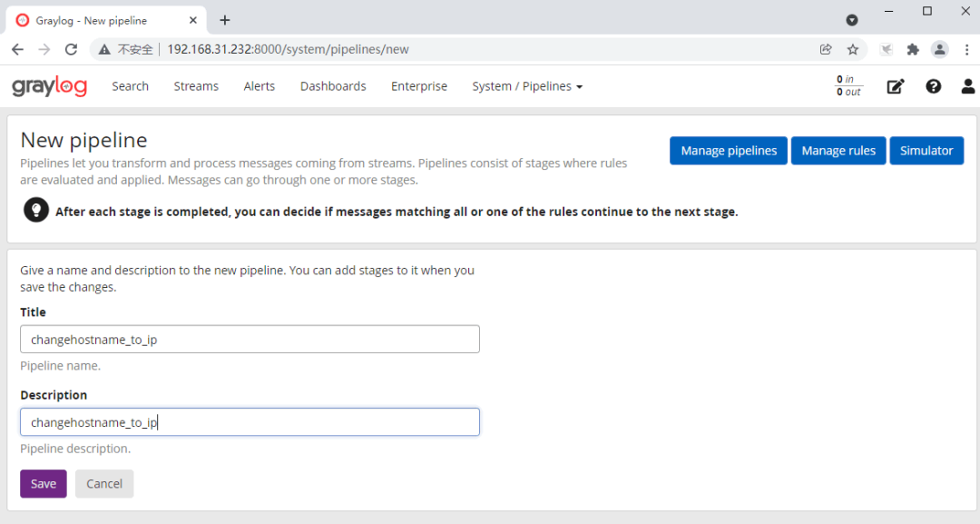Open the Alerts navigation item

(x=259, y=86)
